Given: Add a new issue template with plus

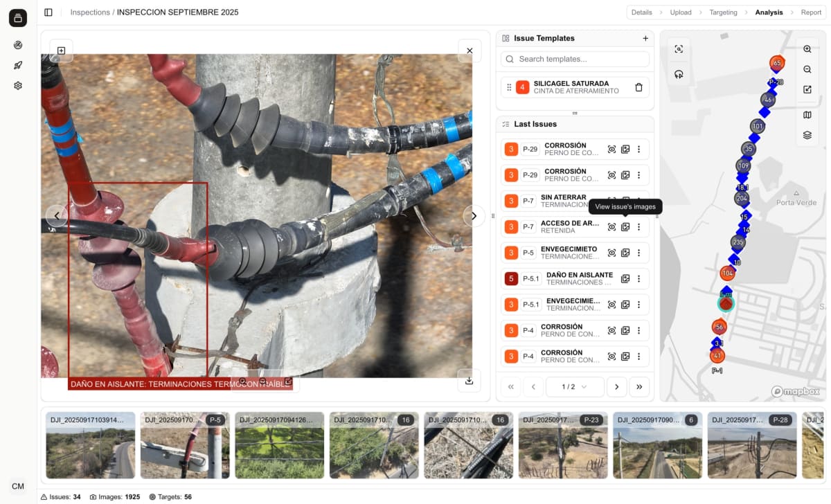Looking at the screenshot, I should pyautogui.click(x=645, y=39).
